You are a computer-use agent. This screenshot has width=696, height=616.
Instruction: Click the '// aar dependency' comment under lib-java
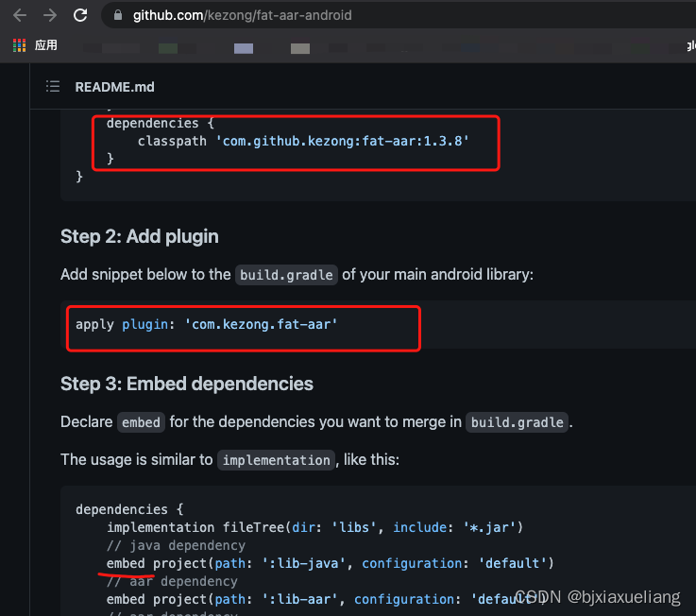click(172, 581)
